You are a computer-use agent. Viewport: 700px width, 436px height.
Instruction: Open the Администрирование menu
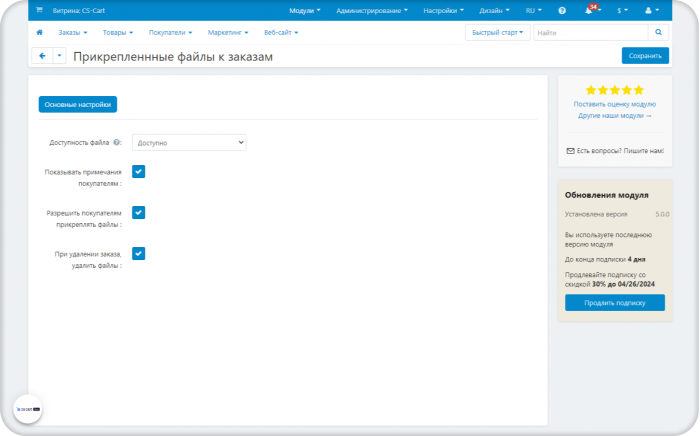(x=371, y=10)
